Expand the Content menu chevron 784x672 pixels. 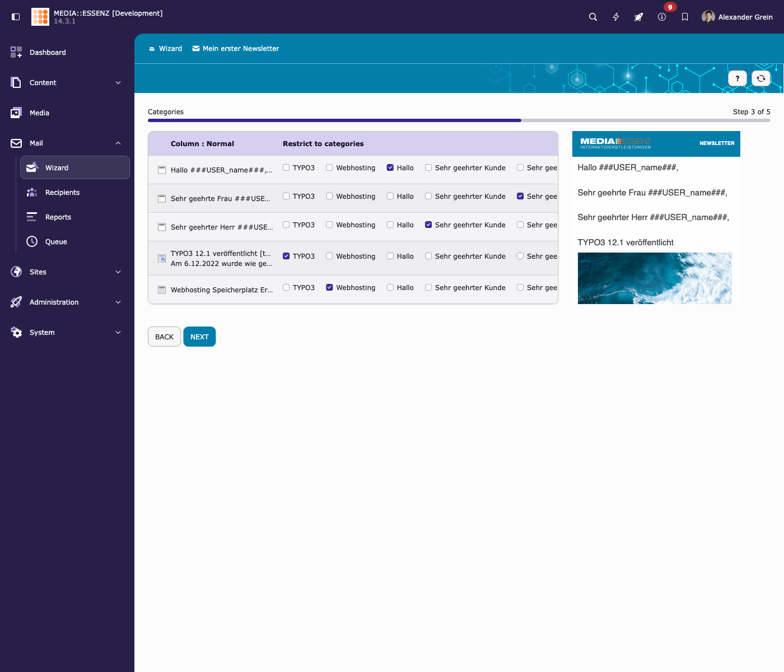coord(118,83)
